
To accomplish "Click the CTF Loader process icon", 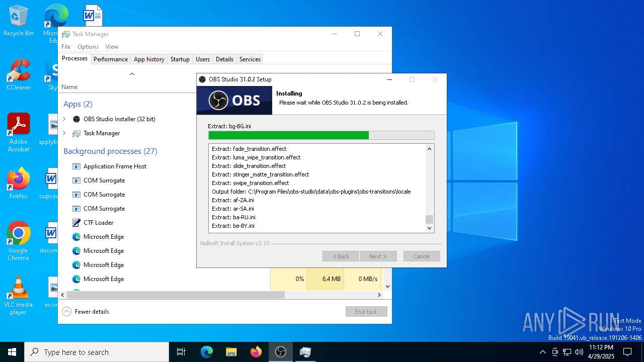I will pyautogui.click(x=76, y=223).
